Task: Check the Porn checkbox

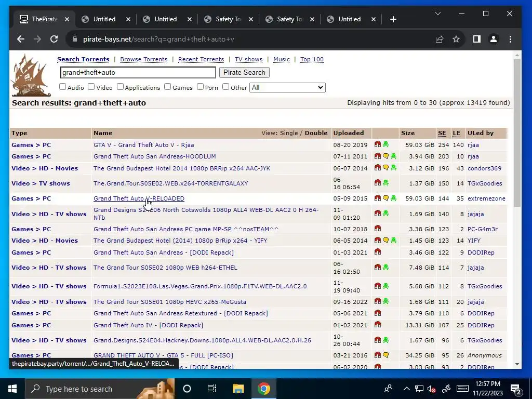Action: pyautogui.click(x=200, y=87)
